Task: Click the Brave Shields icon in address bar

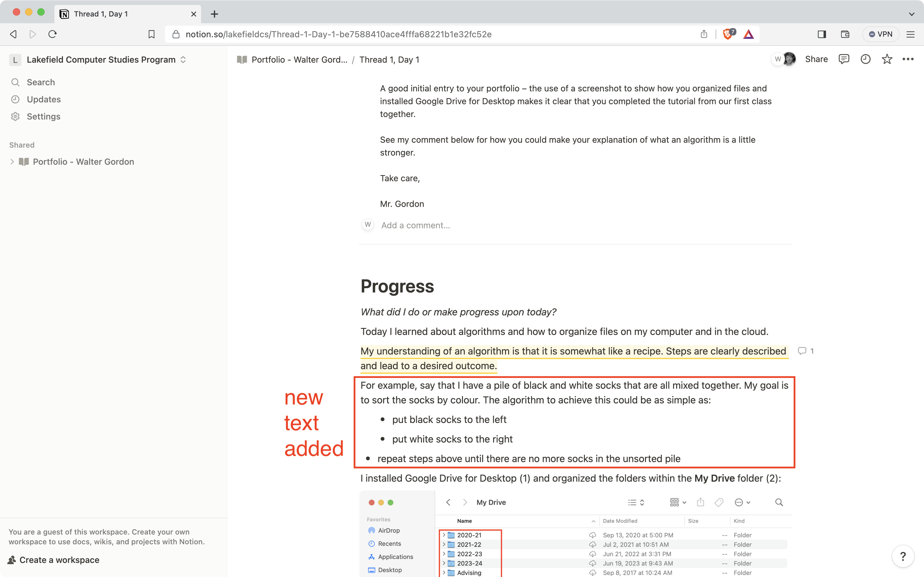Action: [x=728, y=34]
